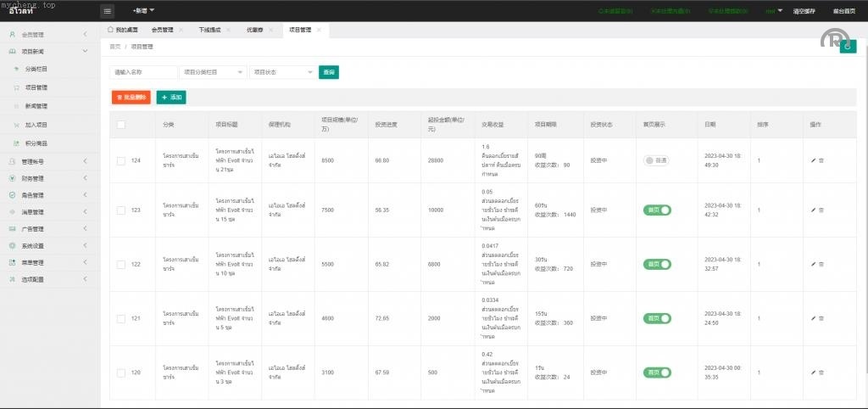868x409 pixels.
Task: Click the hamburger sidebar collapse icon
Action: 108,11
